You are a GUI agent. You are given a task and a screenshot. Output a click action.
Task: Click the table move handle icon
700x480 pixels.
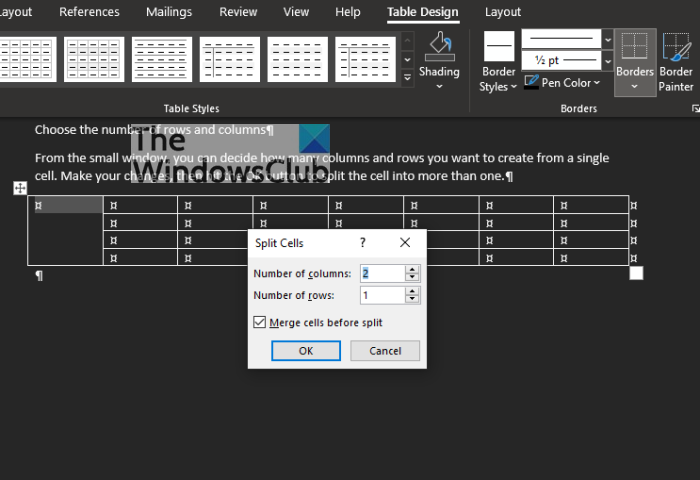(20, 188)
